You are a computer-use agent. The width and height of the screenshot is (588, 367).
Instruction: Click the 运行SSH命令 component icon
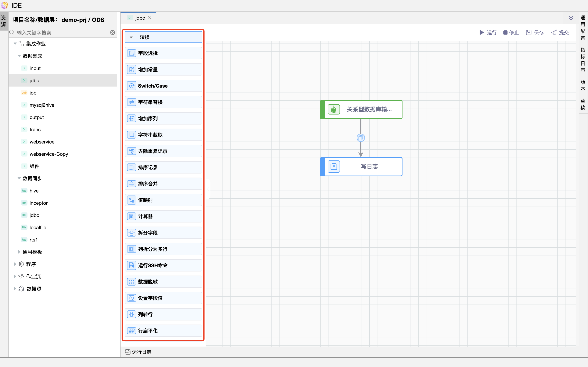pos(131,266)
